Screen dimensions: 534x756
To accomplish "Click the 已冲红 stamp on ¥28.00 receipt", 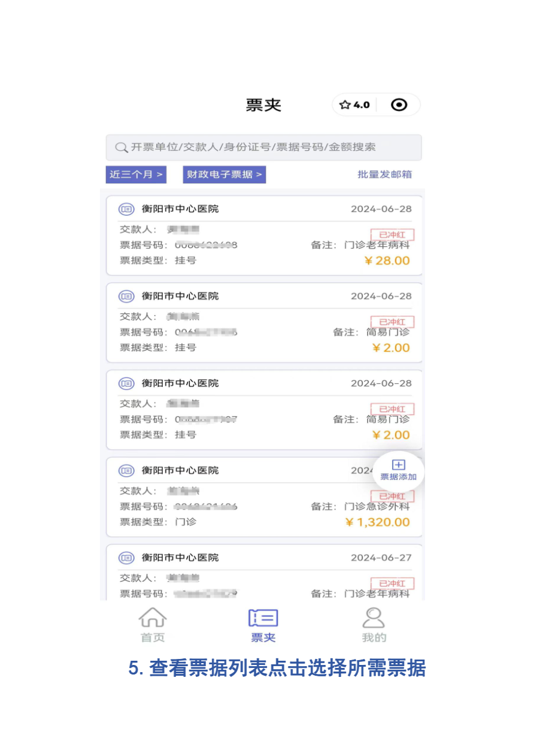I will tap(392, 235).
